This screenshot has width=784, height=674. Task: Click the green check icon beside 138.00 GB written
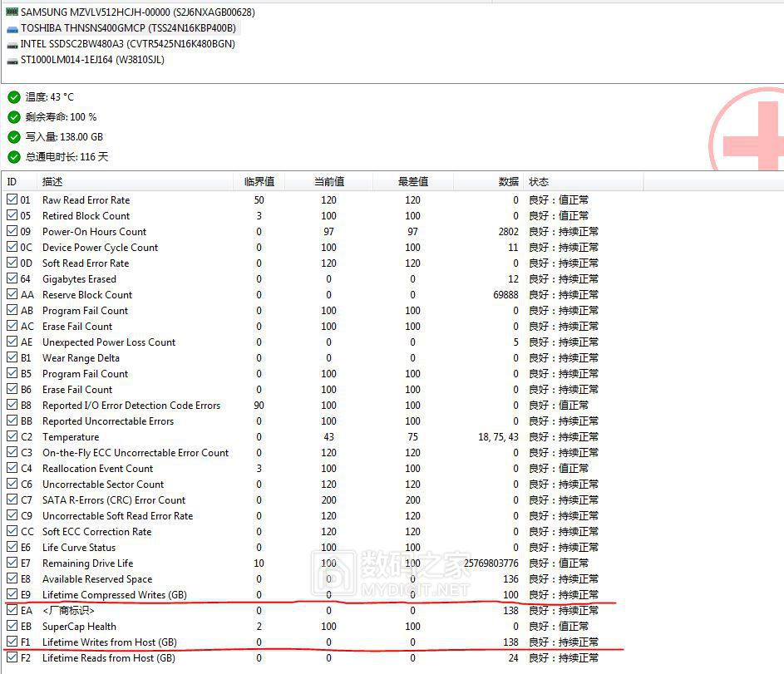(x=14, y=137)
